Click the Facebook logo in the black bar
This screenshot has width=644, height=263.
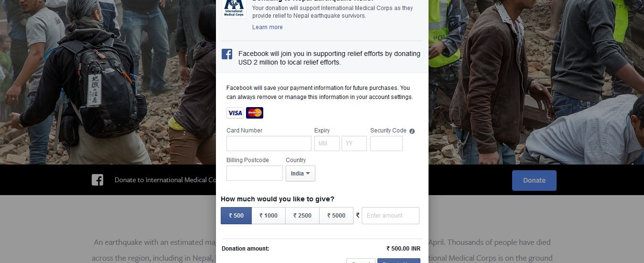coord(97,180)
